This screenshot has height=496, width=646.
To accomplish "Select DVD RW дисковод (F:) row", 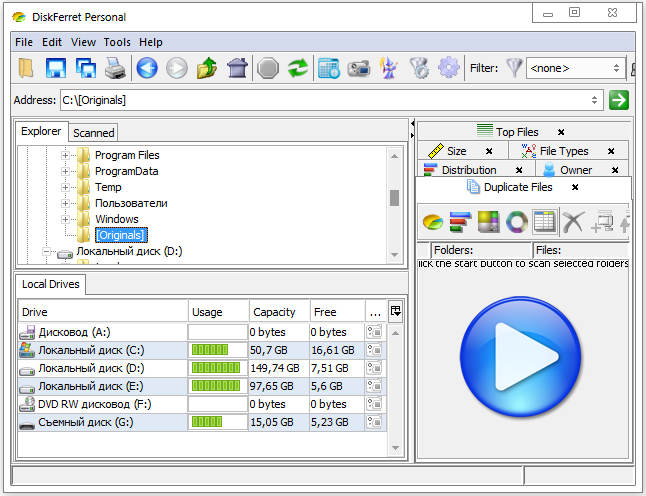I will 202,404.
